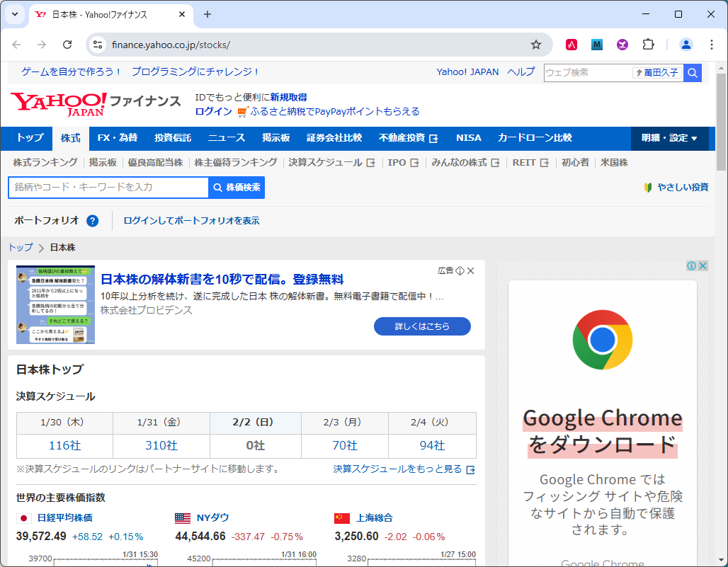Open the 不動産投資 external tab
The image size is (728, 567).
(x=409, y=138)
